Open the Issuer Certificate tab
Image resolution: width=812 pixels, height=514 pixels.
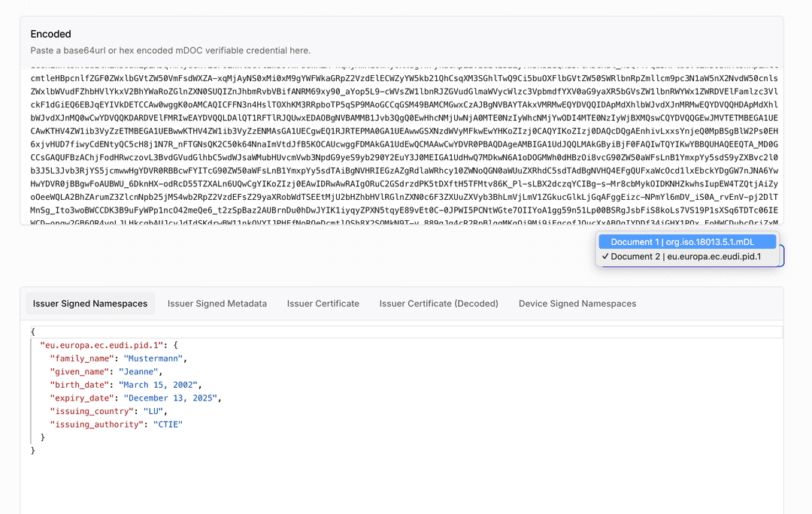323,304
